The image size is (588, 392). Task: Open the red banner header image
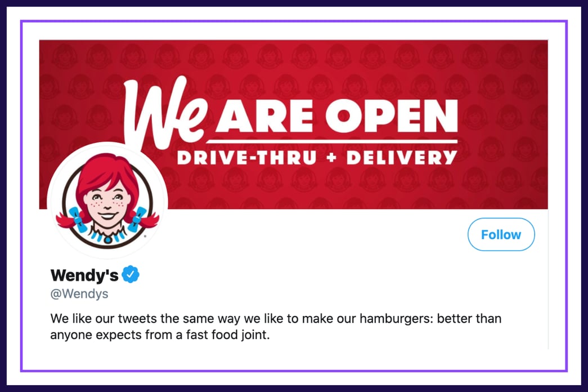293,124
